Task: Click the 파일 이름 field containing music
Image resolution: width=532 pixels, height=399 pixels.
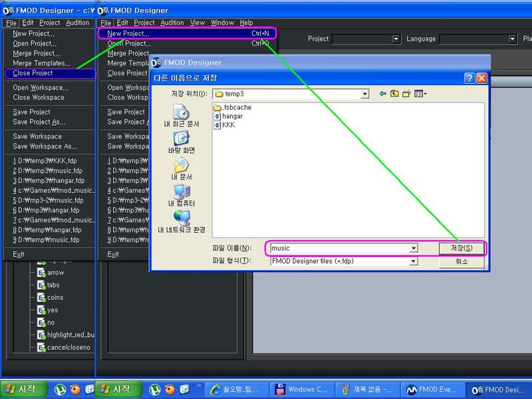Action: 340,248
